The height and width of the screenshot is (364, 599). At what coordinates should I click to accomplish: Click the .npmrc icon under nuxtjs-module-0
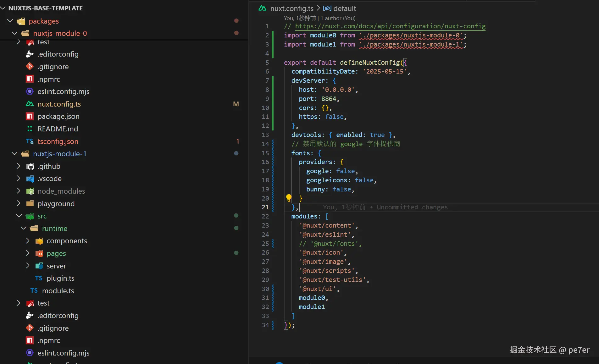(x=30, y=79)
